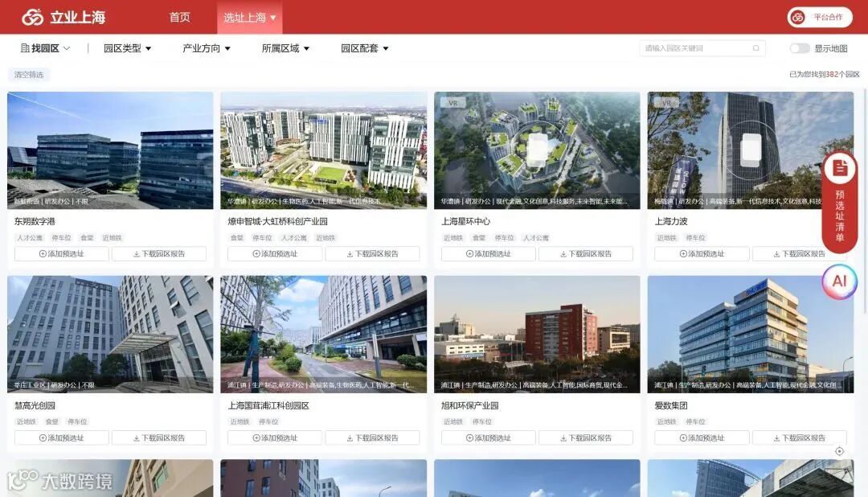This screenshot has width=868, height=497.
Task: Add 爱数集团 to pre-selection list
Action: (x=702, y=437)
